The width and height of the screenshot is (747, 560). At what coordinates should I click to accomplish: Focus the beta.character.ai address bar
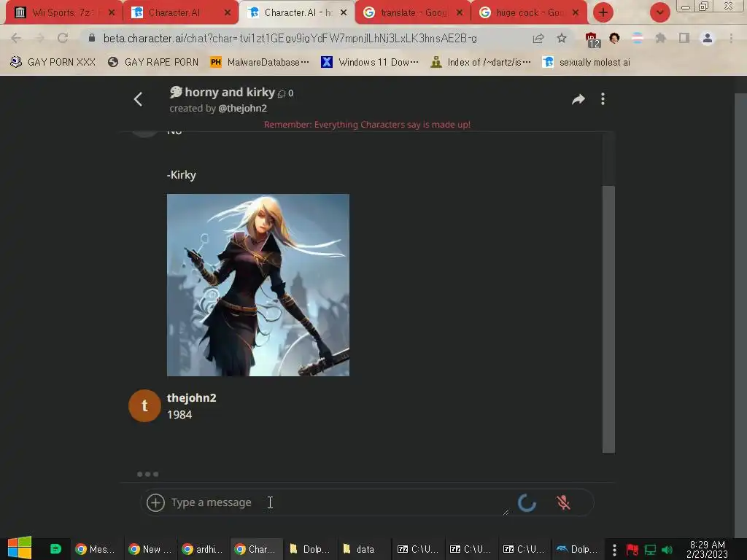(290, 38)
